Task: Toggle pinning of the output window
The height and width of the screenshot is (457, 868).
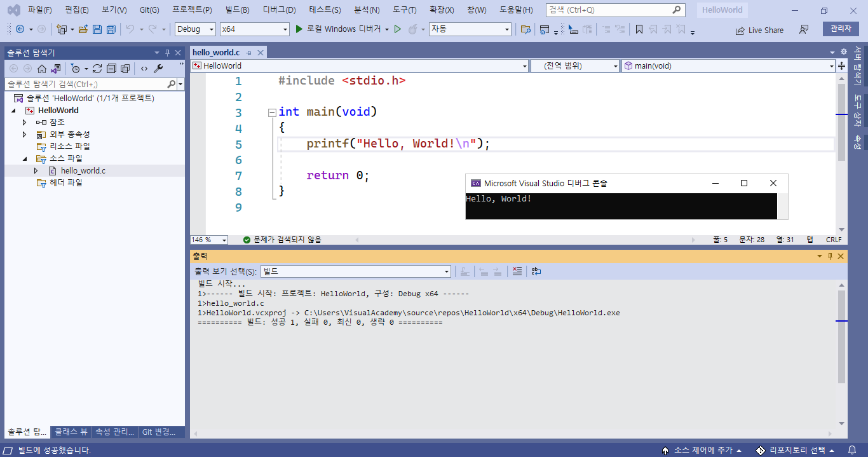Action: point(831,256)
